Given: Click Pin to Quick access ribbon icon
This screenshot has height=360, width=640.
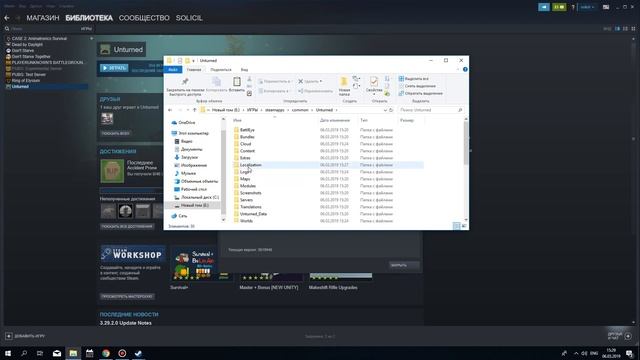Looking at the screenshot, I should click(185, 81).
